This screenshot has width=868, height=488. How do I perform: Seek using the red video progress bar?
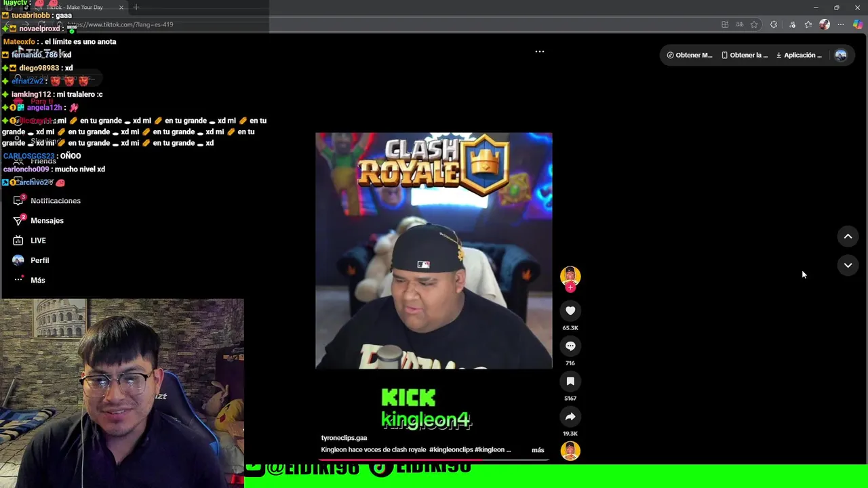[434, 460]
